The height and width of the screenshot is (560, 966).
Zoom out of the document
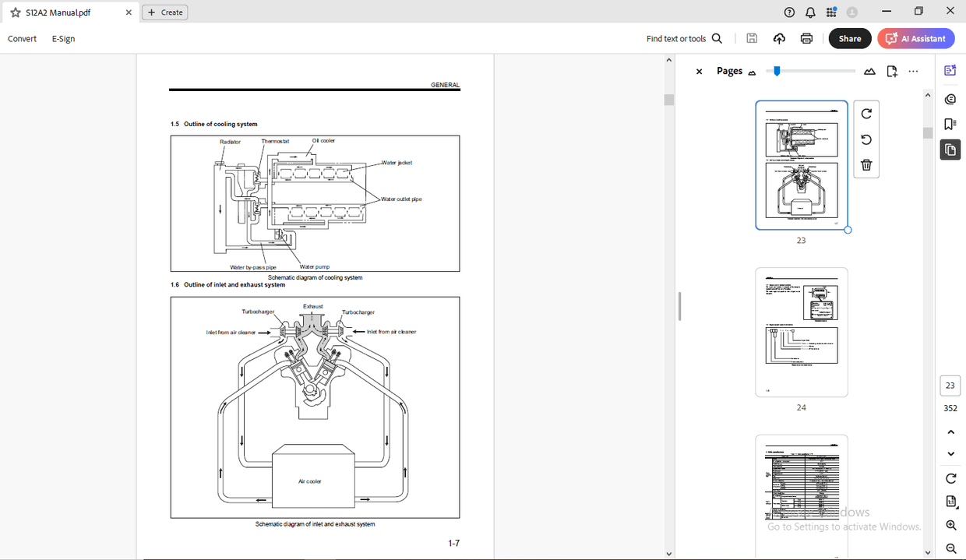[950, 548]
